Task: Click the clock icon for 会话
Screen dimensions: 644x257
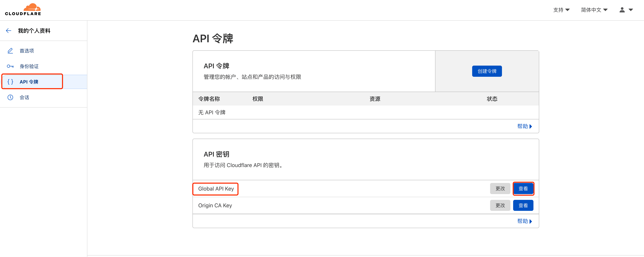Action: point(10,97)
